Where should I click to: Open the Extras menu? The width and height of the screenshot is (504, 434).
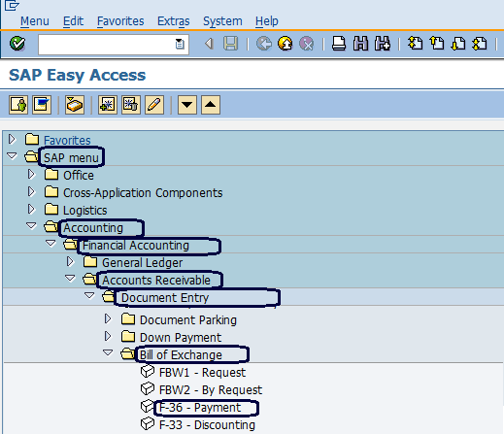(x=174, y=21)
